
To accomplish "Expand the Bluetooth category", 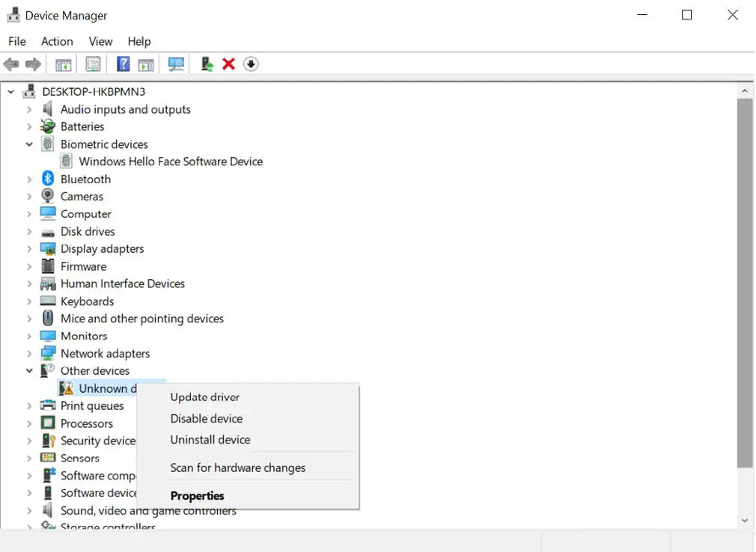I will point(30,179).
